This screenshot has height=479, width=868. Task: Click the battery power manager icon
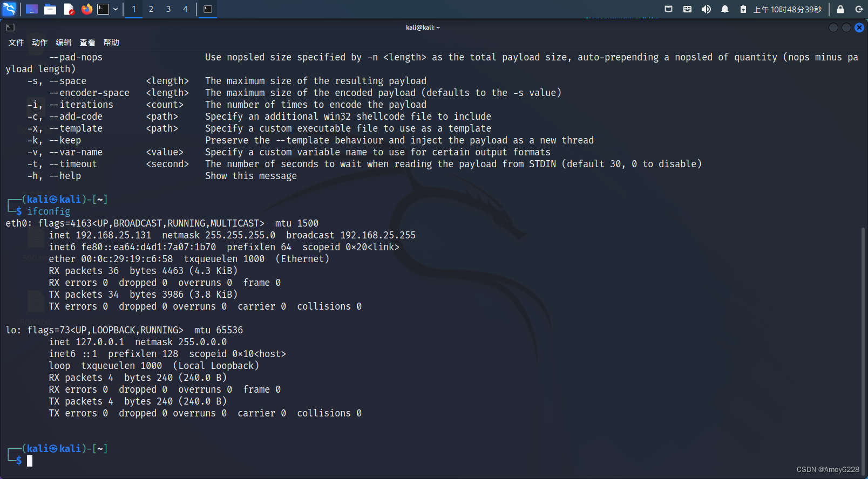743,9
